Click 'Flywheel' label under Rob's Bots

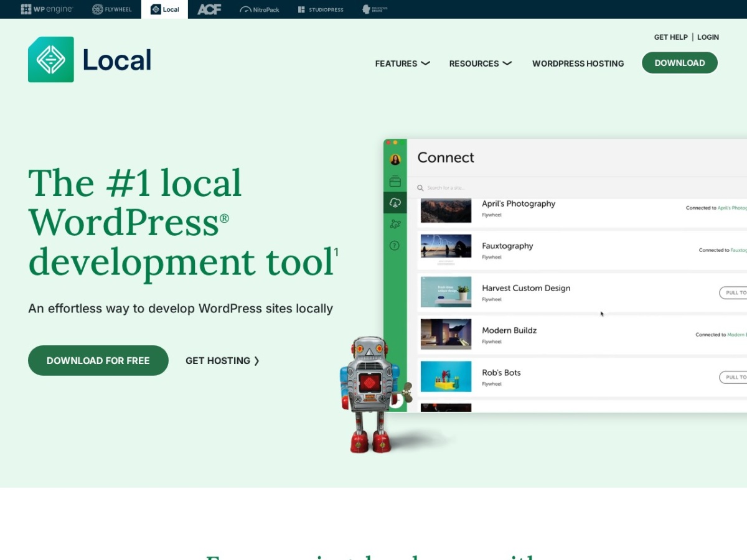pos(491,384)
